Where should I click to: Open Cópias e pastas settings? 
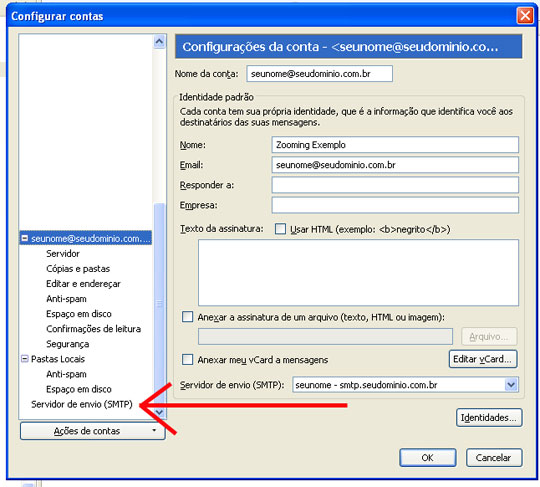(78, 269)
